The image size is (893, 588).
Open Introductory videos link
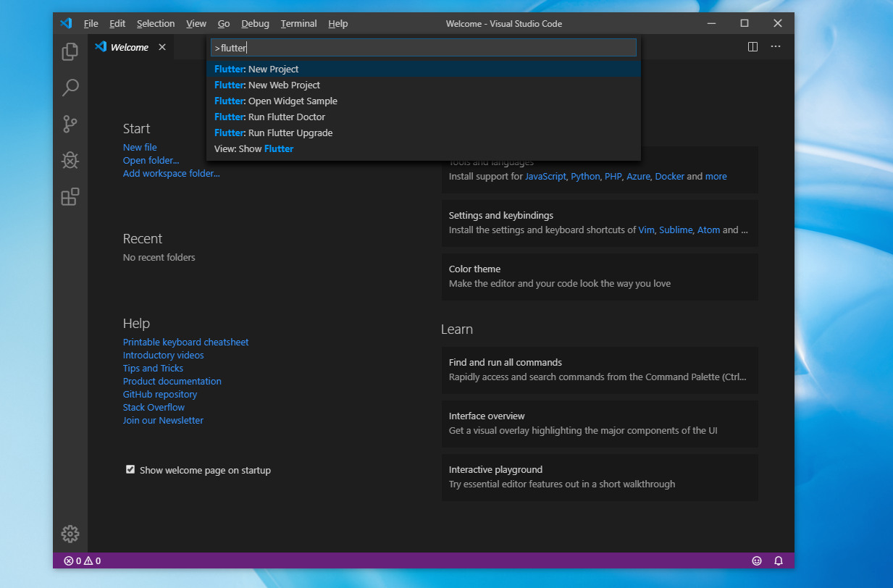[x=164, y=355]
